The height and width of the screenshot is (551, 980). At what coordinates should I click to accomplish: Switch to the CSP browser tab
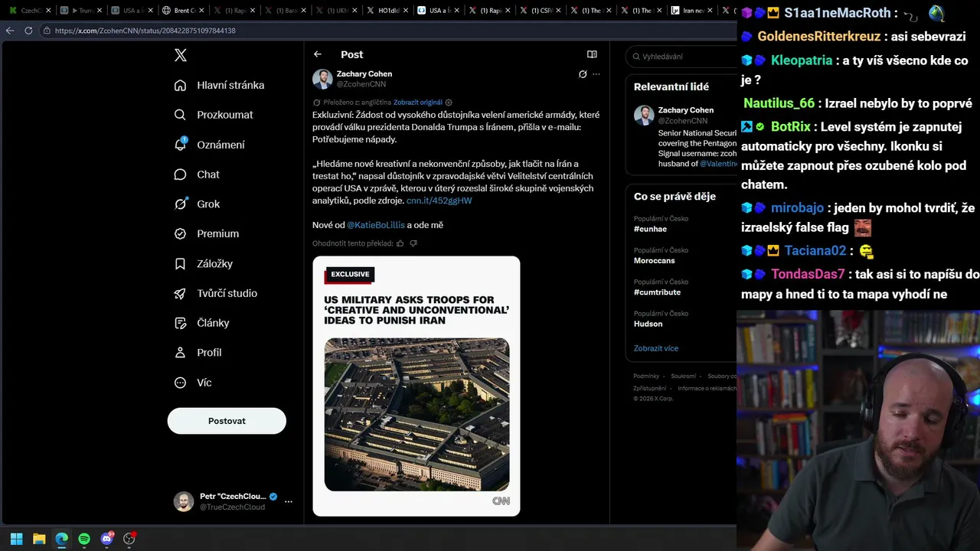[x=541, y=11]
